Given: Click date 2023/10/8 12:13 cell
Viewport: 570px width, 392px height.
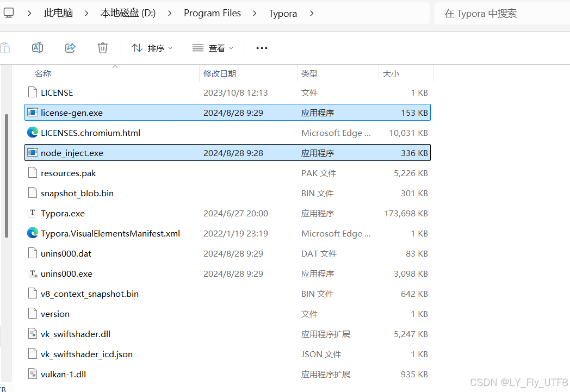Looking at the screenshot, I should pyautogui.click(x=236, y=92).
